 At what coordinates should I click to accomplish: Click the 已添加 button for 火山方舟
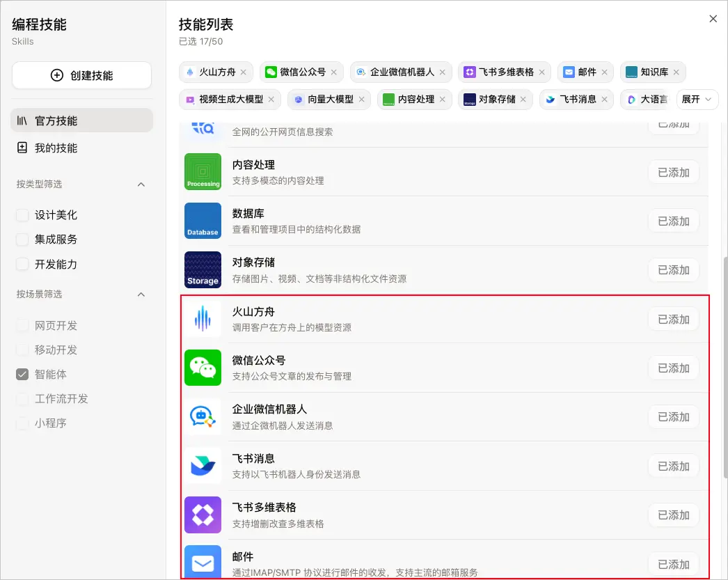coord(674,320)
